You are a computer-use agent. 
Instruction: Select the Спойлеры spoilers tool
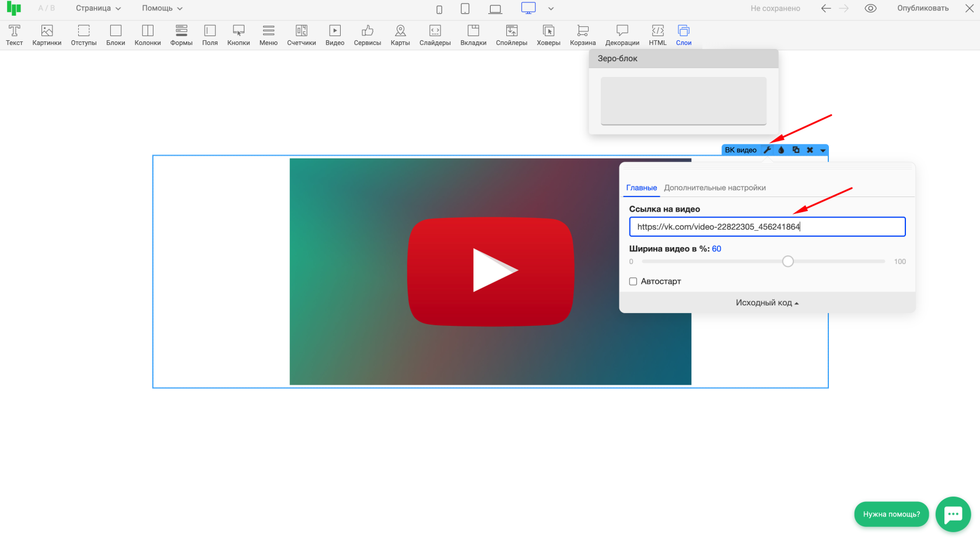[512, 35]
